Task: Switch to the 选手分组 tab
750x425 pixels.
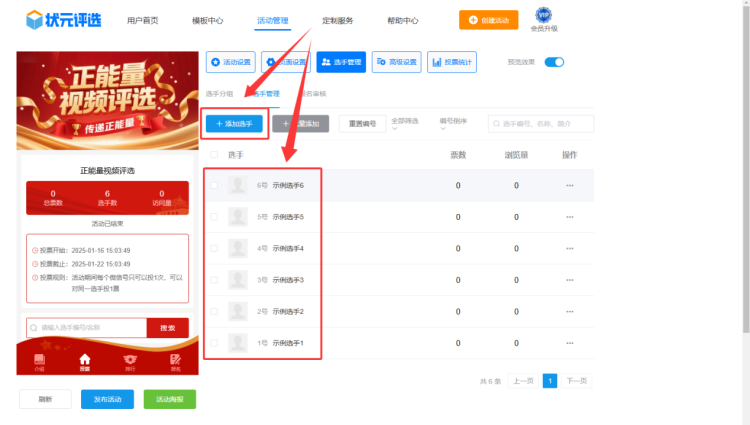Action: [x=219, y=93]
